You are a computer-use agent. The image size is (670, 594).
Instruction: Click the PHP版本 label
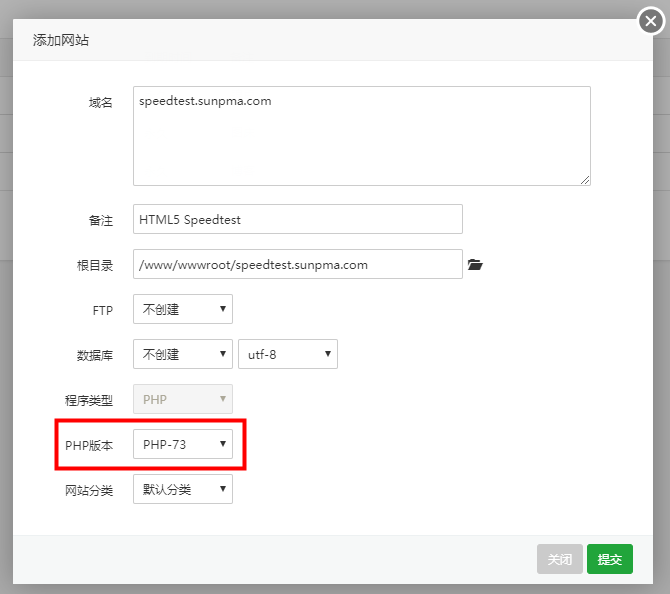coord(89,444)
